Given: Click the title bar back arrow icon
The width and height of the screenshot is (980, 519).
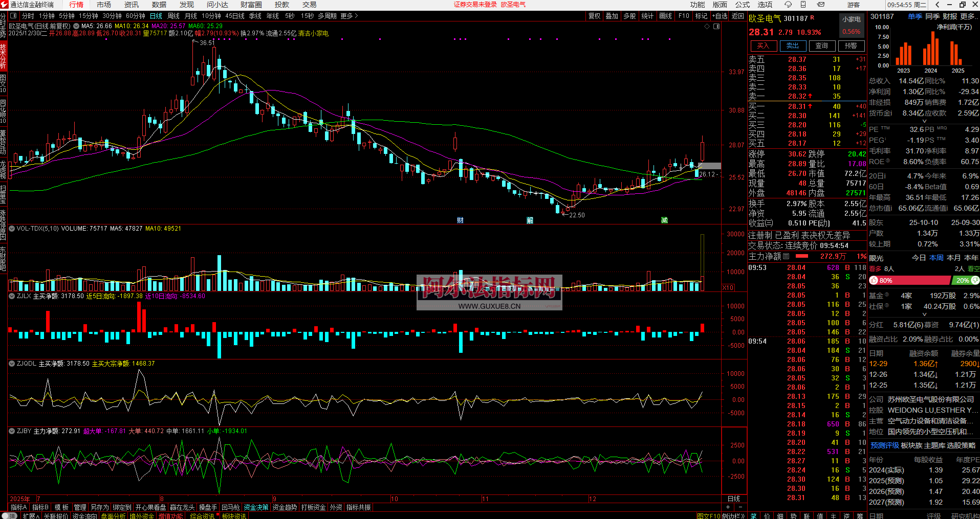Looking at the screenshot, I should [x=937, y=5].
